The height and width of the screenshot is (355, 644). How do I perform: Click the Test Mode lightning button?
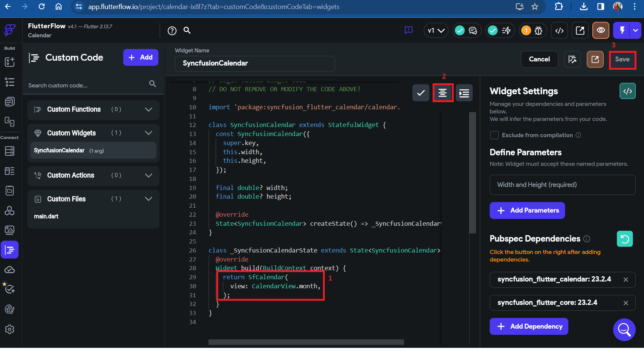(x=622, y=30)
